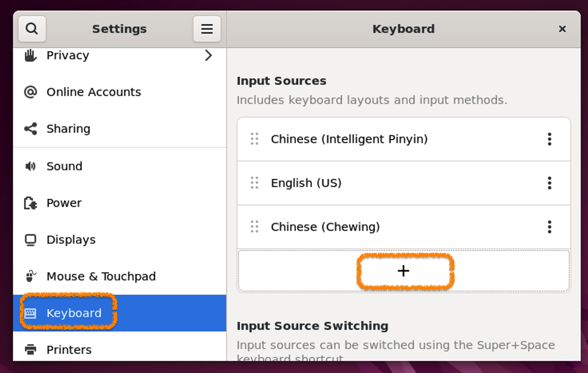This screenshot has width=588, height=373.
Task: Click the Sharing icon in sidebar
Action: tap(30, 129)
